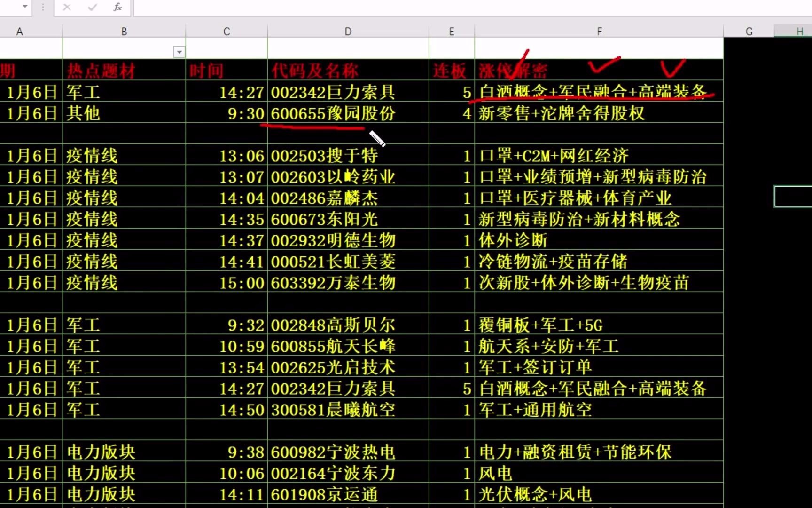The height and width of the screenshot is (508, 812).
Task: Open the Name Box dropdown arrow
Action: 25,7
